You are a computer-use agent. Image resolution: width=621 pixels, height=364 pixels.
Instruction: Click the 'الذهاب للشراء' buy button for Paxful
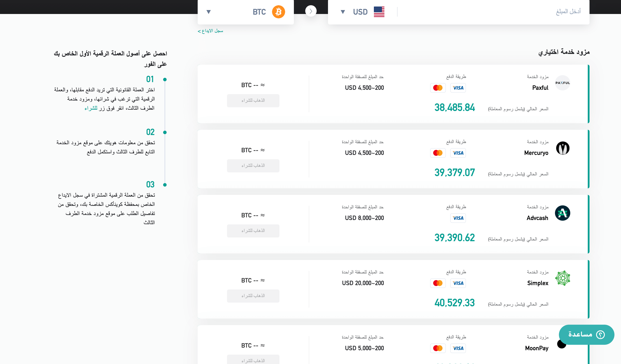[x=253, y=101]
